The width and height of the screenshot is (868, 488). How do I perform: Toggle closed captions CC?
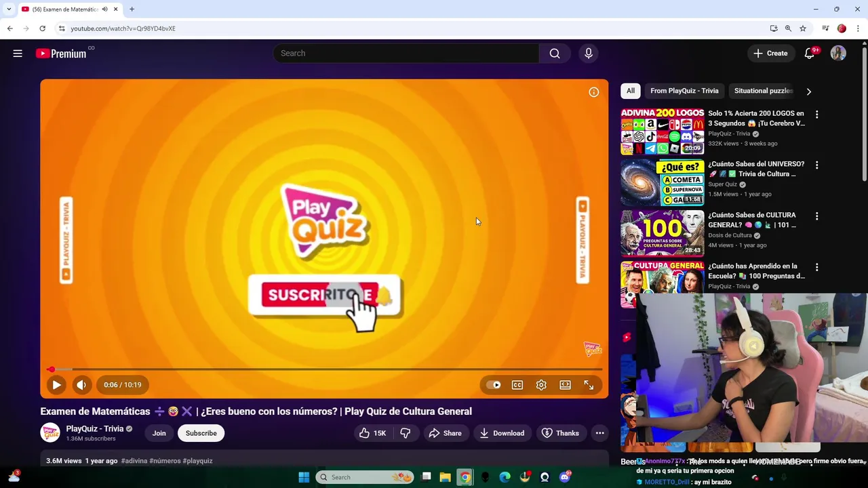[x=517, y=385]
